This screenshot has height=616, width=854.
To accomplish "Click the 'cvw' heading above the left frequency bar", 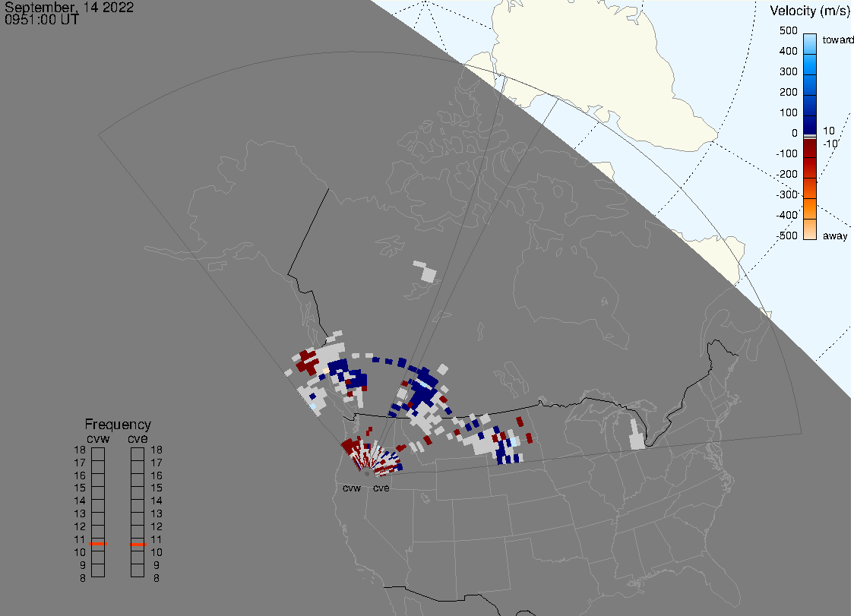I will (x=98, y=438).
